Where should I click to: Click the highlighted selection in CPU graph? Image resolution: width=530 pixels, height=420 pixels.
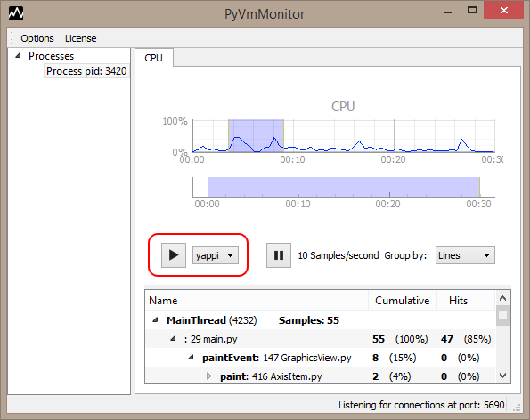point(256,136)
